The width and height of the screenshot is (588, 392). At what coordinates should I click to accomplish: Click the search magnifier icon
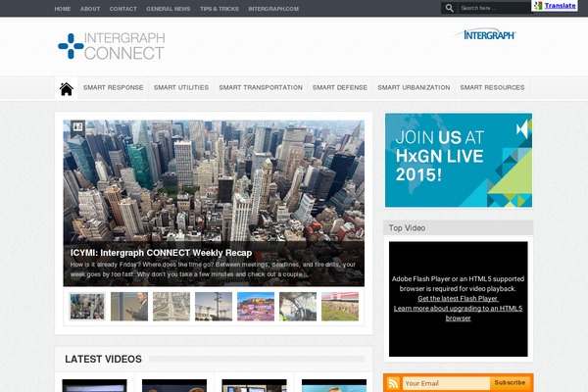pos(449,8)
